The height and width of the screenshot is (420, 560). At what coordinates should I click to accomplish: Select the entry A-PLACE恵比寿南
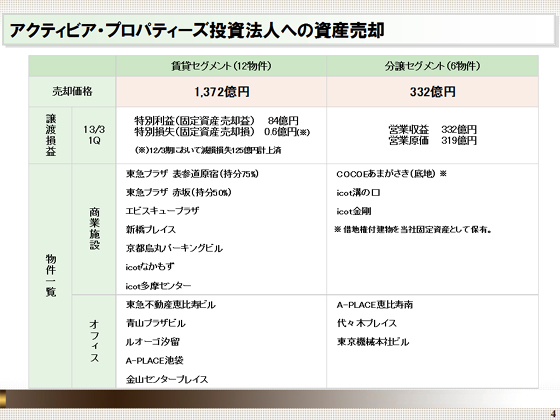(375, 305)
